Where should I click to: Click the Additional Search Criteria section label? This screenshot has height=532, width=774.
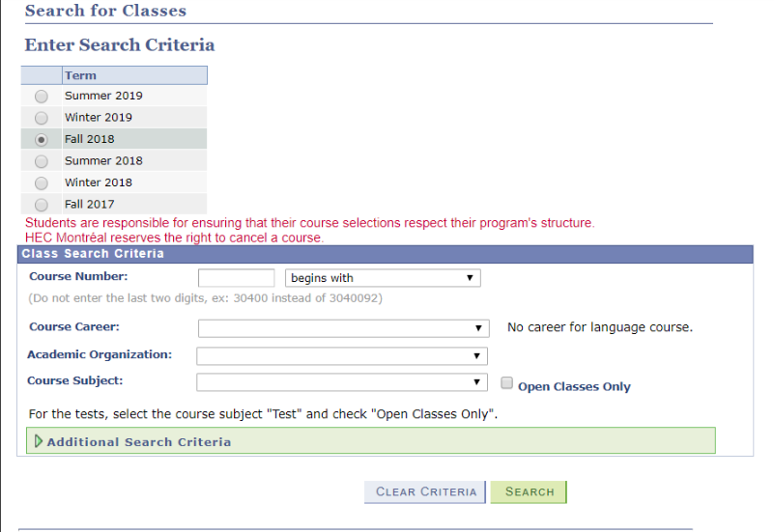(x=139, y=442)
